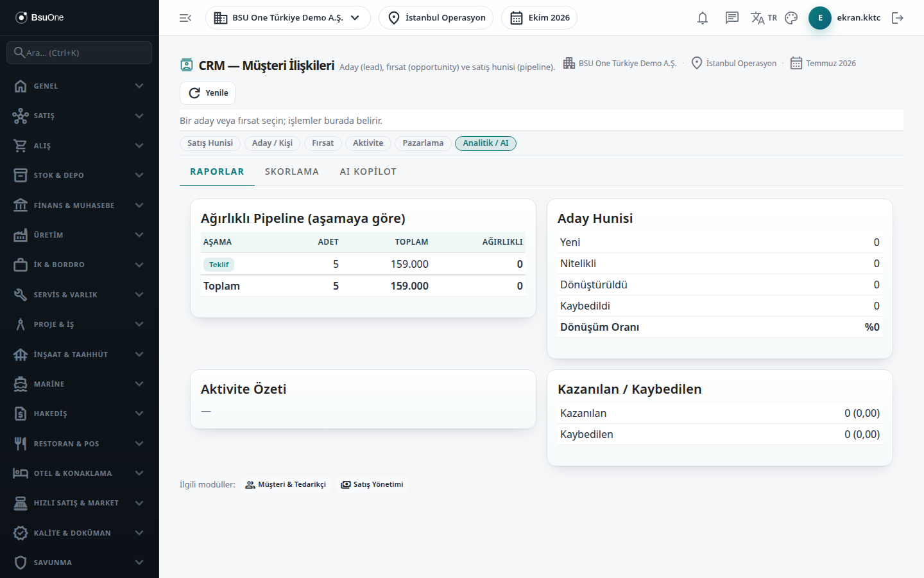
Task: Switch to the Skorlama tab
Action: [292, 171]
